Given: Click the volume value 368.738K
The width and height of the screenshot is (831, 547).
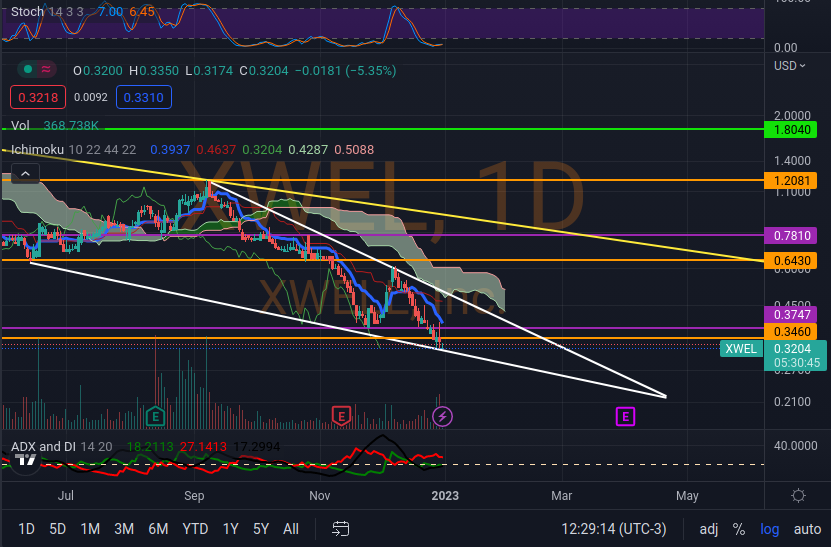Looking at the screenshot, I should point(71,126).
